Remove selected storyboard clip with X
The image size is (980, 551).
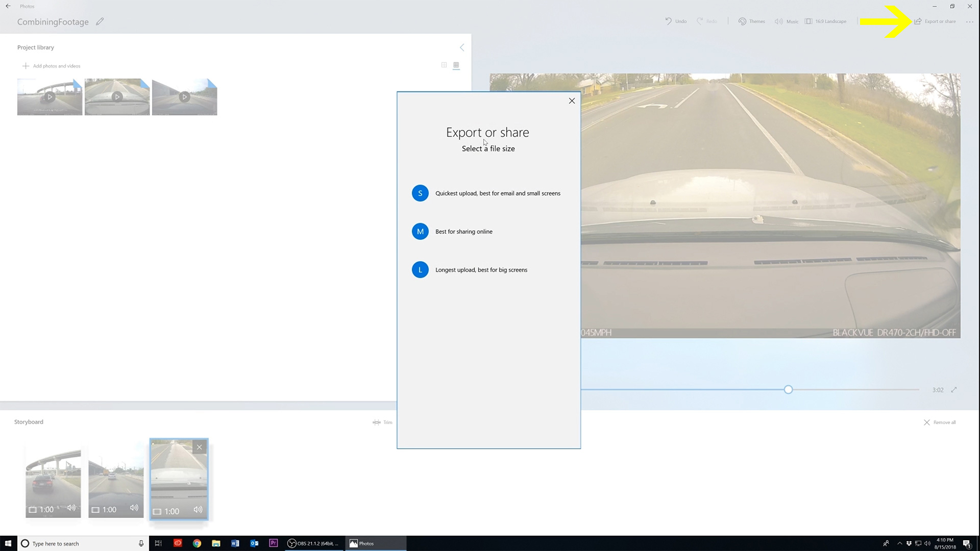[200, 447]
